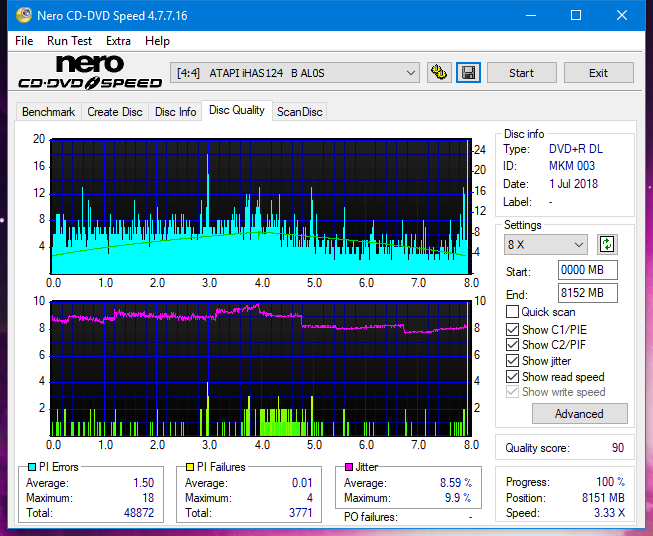Click the Speed 3.33 X value
Screen dimensions: 653x536
coord(609,513)
